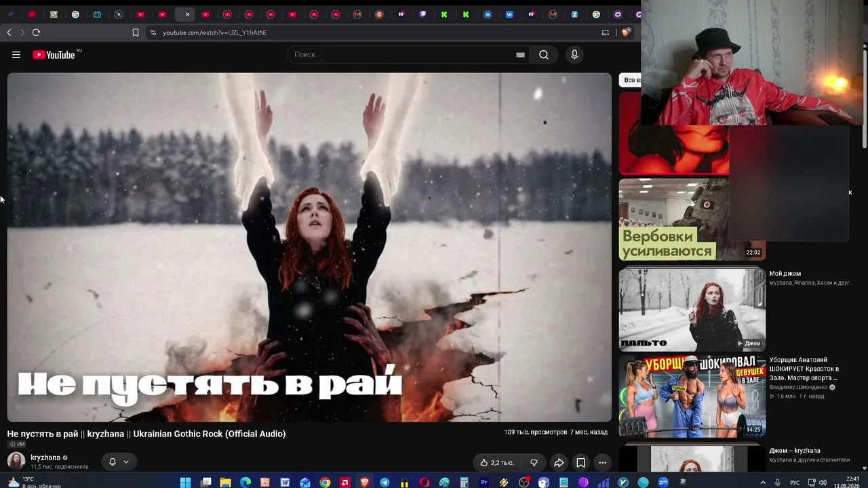
Task: Switch keyboard language РУС
Action: [x=795, y=483]
